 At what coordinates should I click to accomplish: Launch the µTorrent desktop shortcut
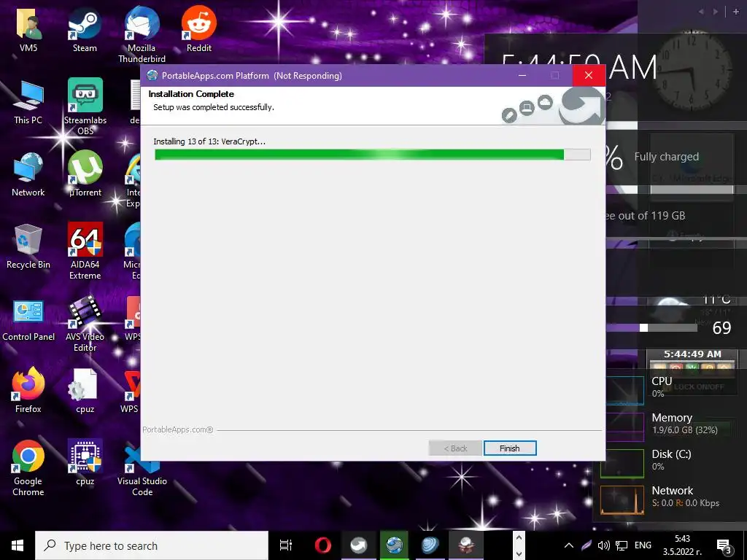(x=85, y=174)
